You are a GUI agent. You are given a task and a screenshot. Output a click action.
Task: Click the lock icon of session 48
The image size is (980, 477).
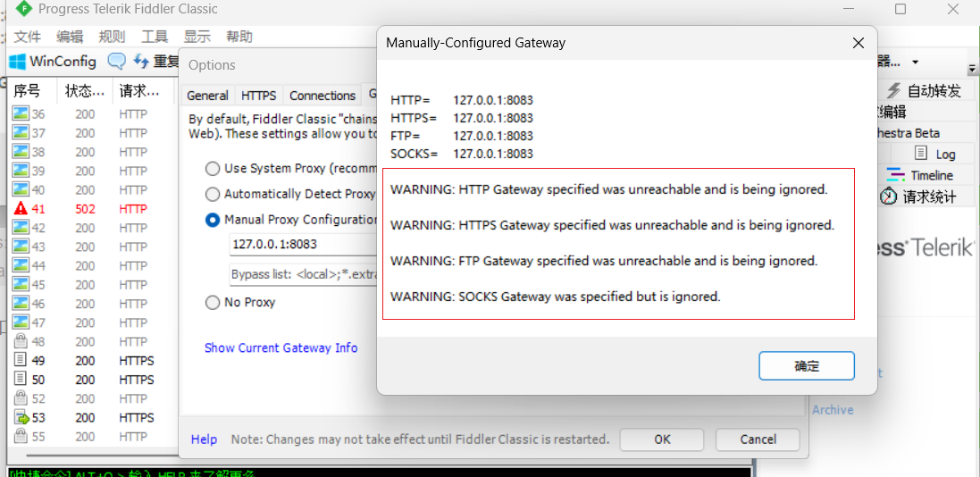[21, 341]
